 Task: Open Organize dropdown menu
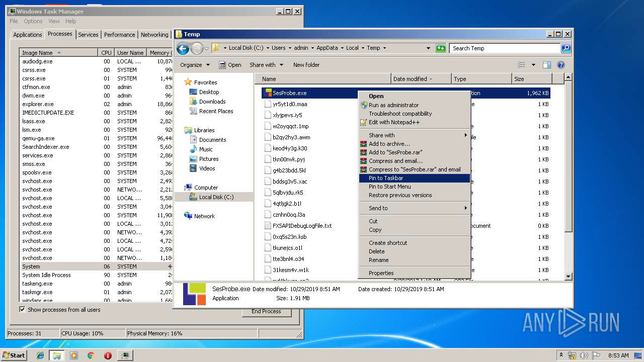pos(195,65)
